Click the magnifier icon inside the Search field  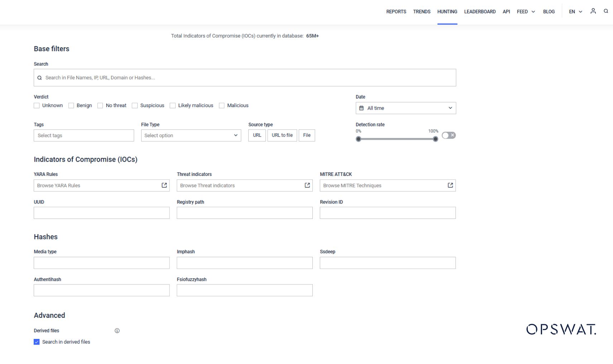39,77
